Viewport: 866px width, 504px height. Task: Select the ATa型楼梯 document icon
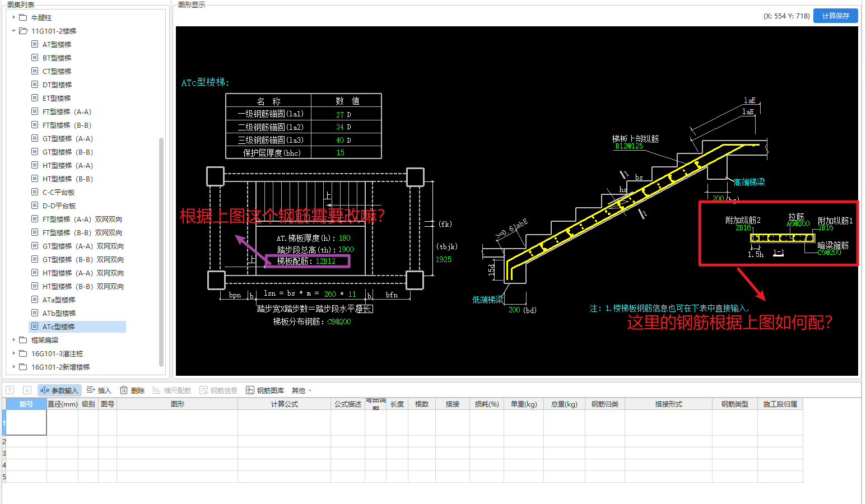(35, 300)
